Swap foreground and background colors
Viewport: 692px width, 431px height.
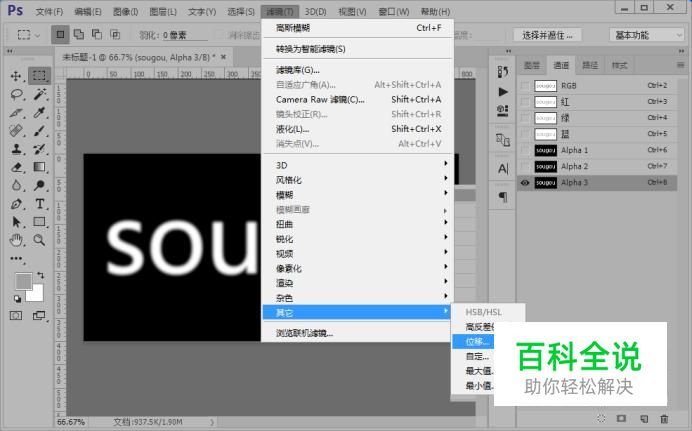(41, 275)
